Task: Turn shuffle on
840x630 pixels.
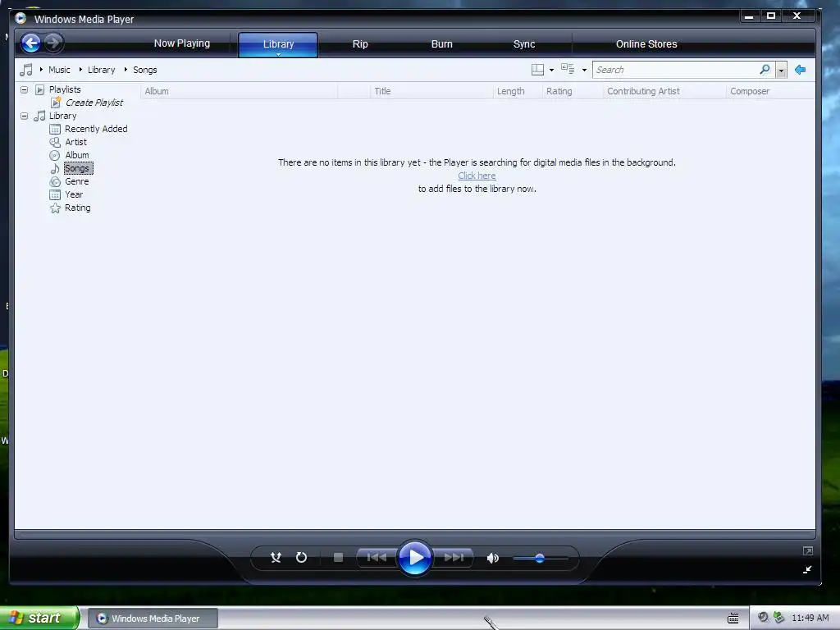Action: click(276, 558)
